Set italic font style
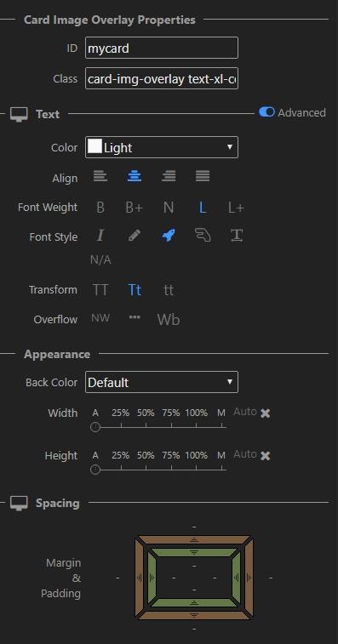 [x=100, y=236]
